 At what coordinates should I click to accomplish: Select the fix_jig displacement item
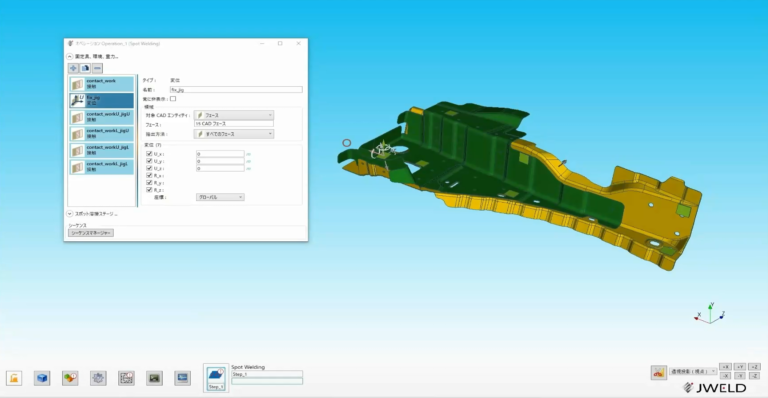click(x=101, y=100)
